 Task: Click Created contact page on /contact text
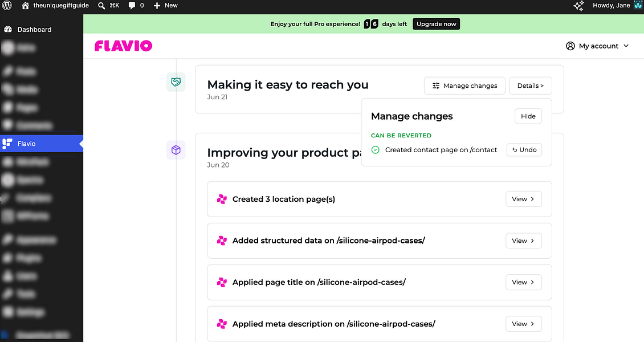click(441, 150)
